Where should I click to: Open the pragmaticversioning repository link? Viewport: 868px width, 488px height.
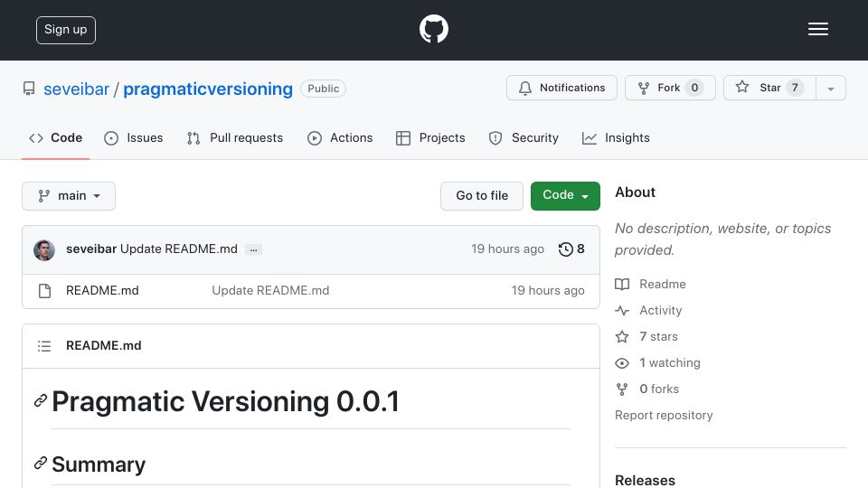tap(208, 89)
